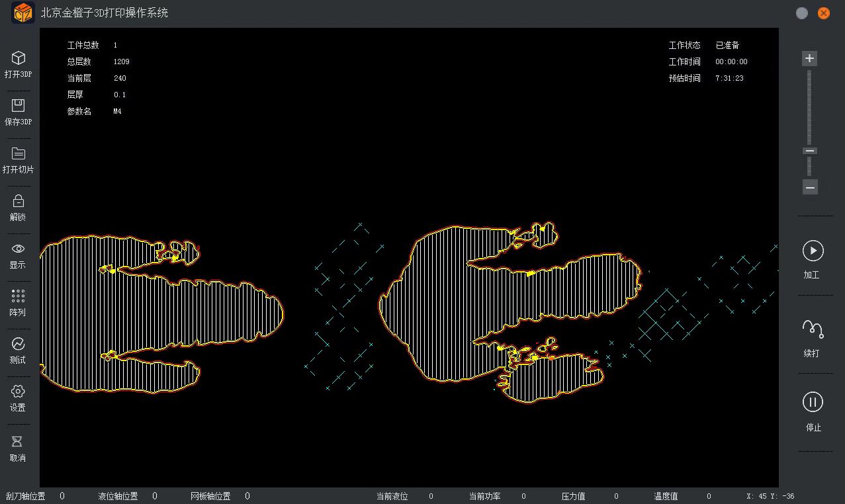This screenshot has height=504, width=845.
Task: Open slice file via folder icon
Action: [x=19, y=153]
